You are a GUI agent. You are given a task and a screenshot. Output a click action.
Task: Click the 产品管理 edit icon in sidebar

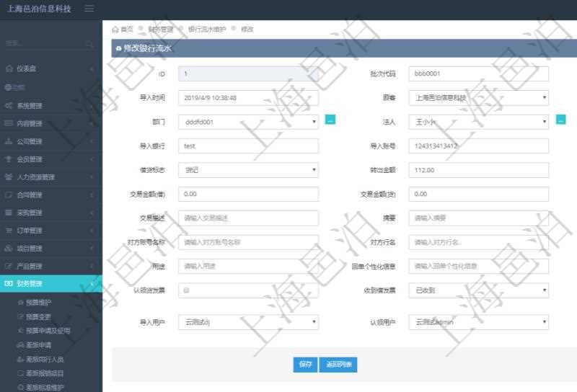pyautogui.click(x=9, y=266)
